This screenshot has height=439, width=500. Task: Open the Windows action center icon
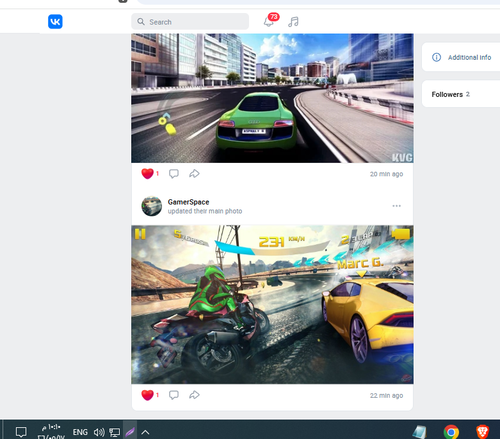[21, 432]
